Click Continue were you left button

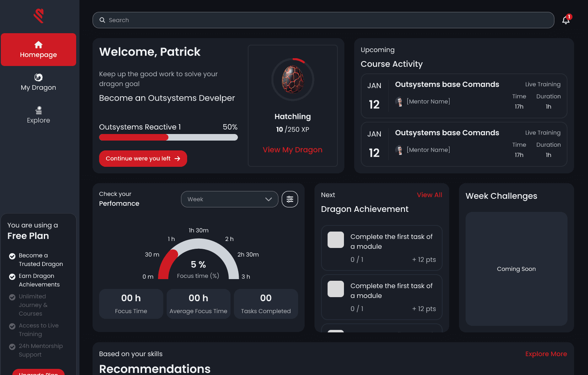pyautogui.click(x=143, y=159)
